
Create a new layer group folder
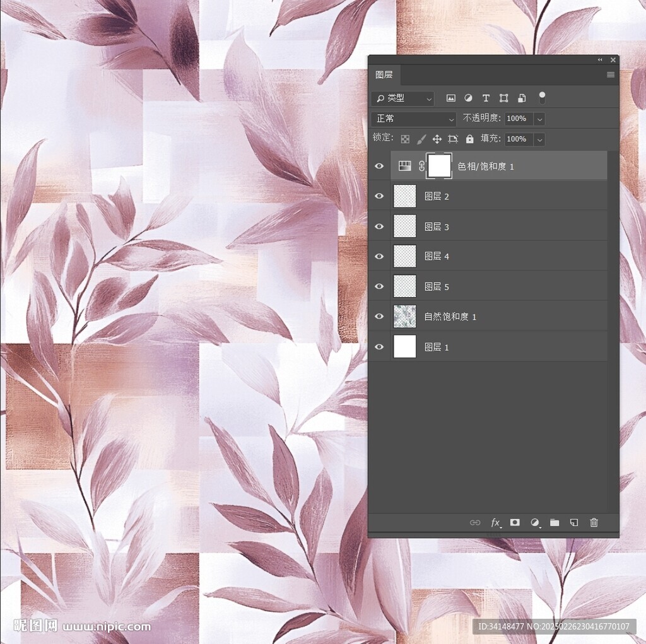[x=555, y=522]
